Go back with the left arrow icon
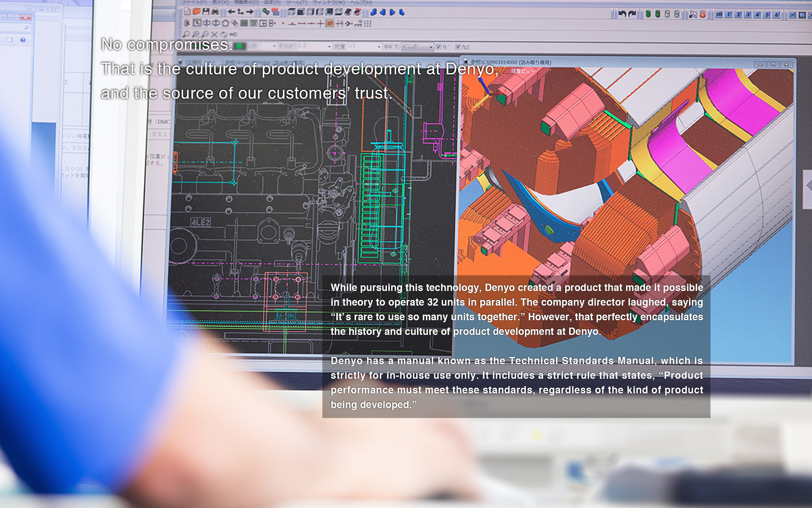812x508 pixels. (x=231, y=12)
